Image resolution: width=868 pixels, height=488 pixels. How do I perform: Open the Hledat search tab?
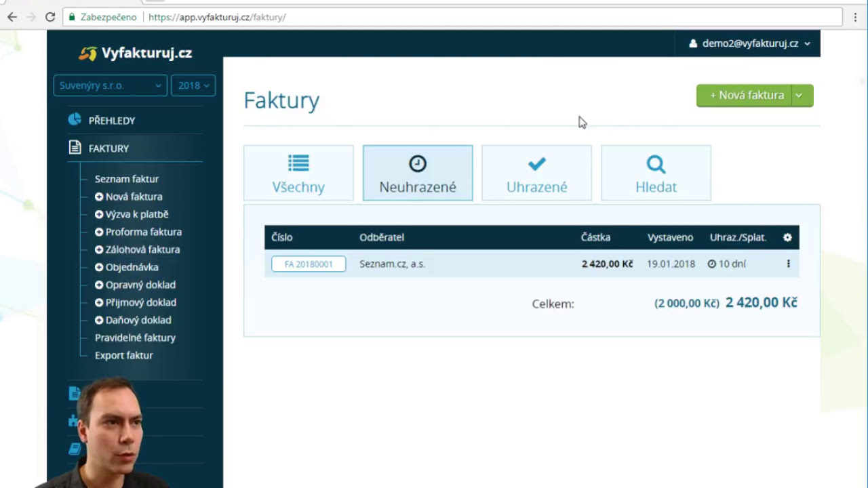656,173
